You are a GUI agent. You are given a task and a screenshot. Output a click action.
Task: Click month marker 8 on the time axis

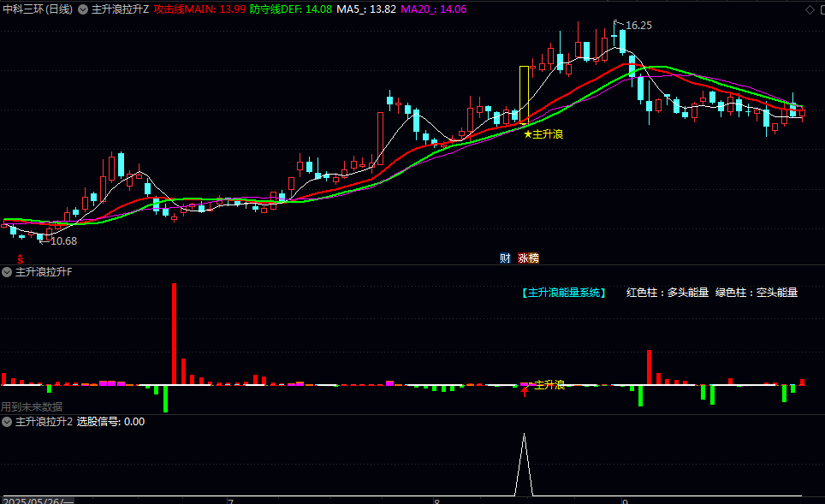click(436, 501)
